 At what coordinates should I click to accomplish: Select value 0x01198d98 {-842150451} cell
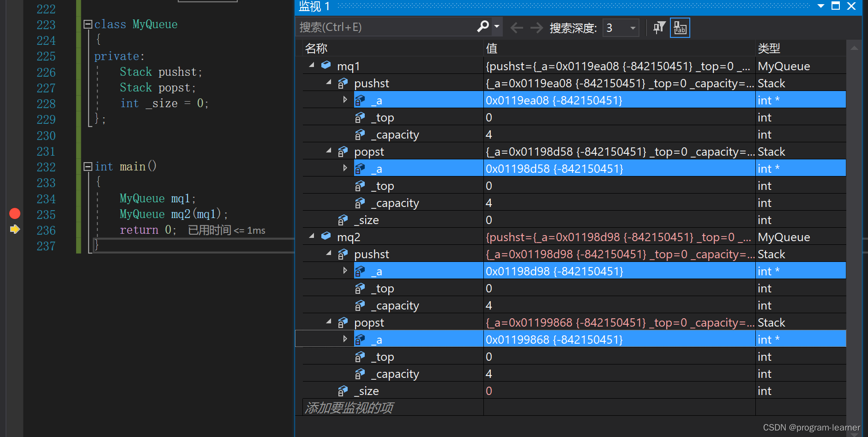pos(619,271)
